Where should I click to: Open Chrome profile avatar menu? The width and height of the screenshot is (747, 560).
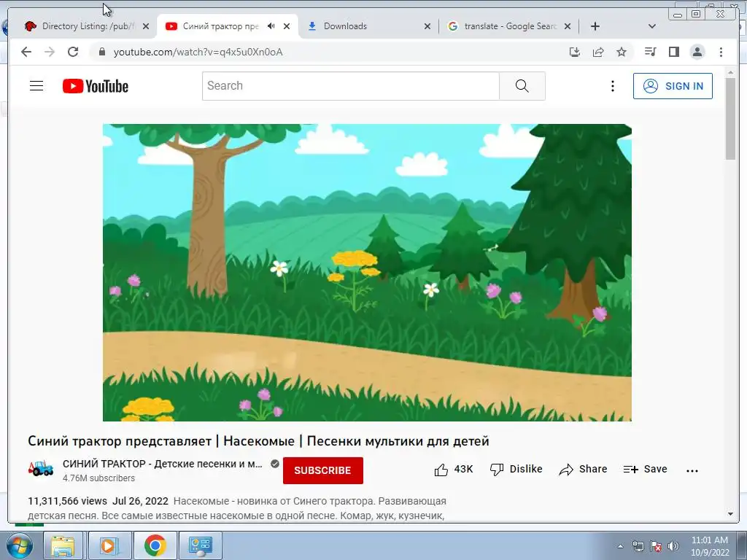(697, 52)
